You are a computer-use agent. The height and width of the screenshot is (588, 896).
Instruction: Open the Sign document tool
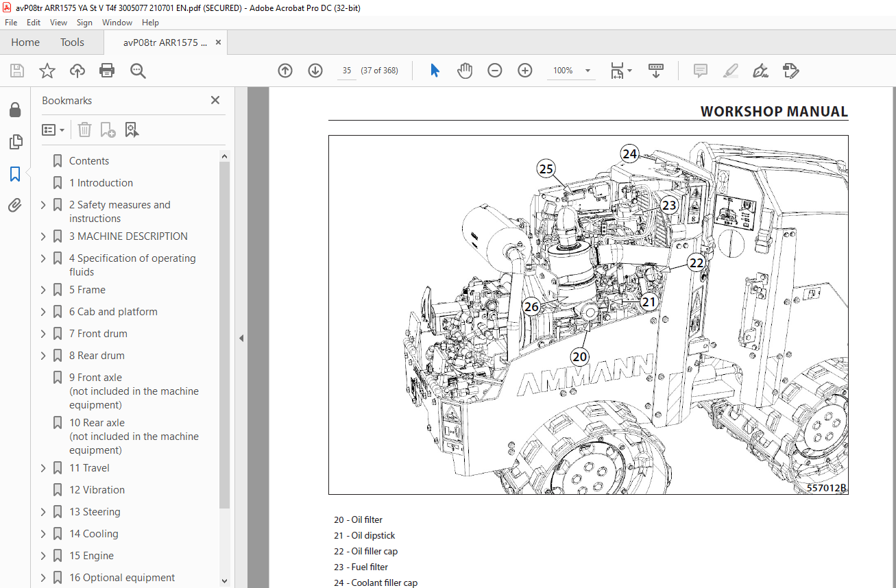click(x=760, y=71)
